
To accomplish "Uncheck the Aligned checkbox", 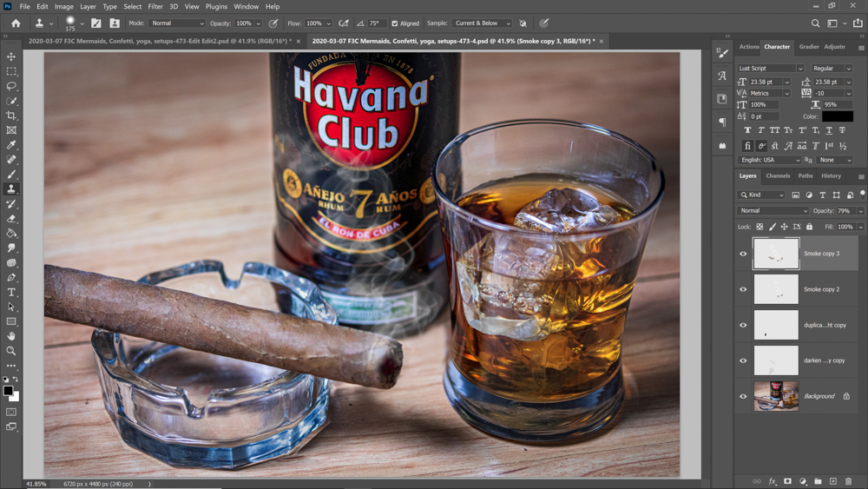I will [395, 23].
